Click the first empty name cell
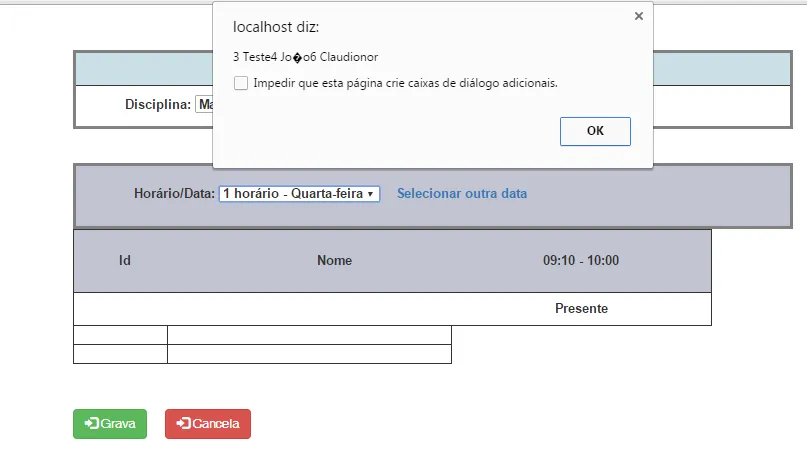 tap(309, 335)
